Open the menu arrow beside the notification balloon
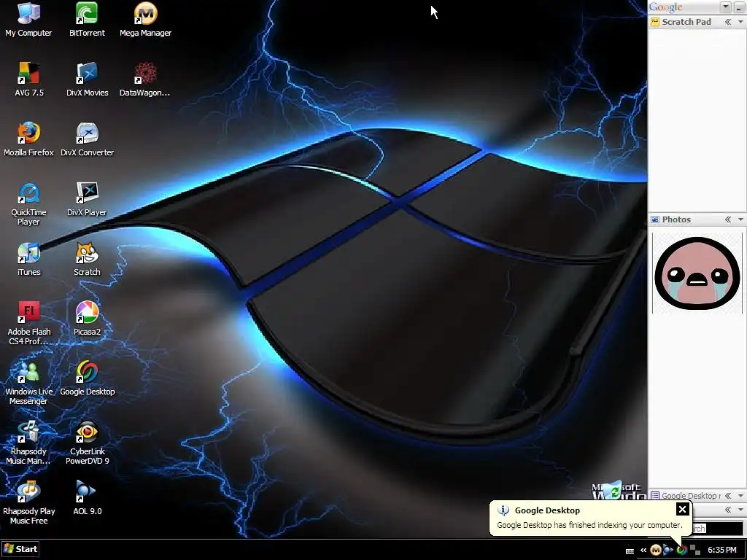The image size is (747, 560). coord(740,510)
